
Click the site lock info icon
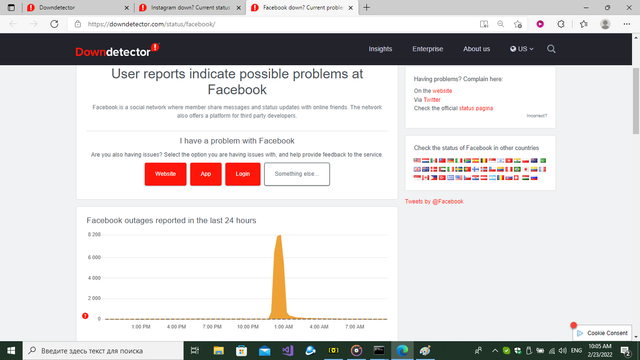[x=78, y=24]
